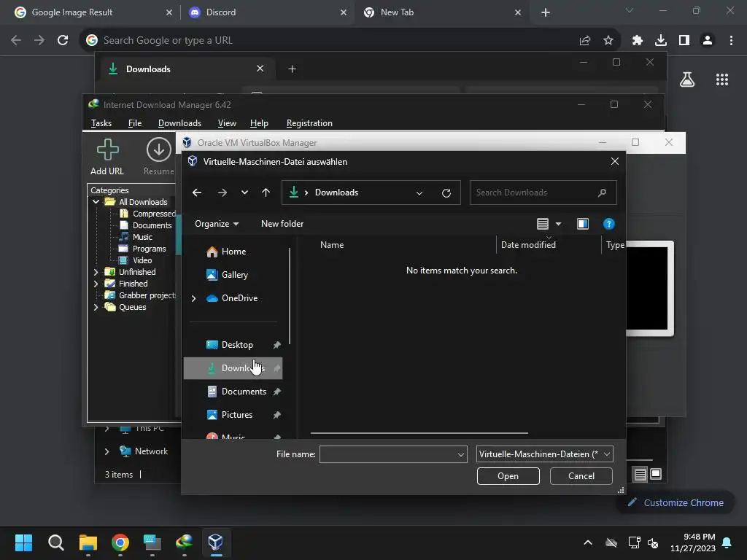Go back in the file dialog

click(x=197, y=192)
